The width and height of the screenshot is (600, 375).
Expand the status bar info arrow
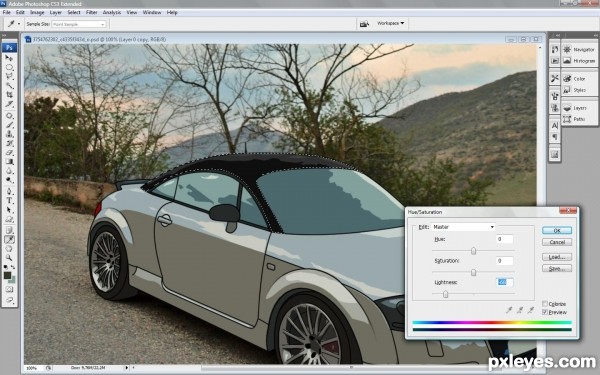tap(127, 368)
